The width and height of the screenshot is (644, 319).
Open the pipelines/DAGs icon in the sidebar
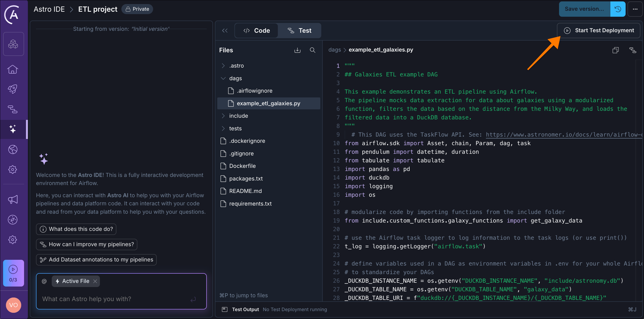pyautogui.click(x=13, y=109)
